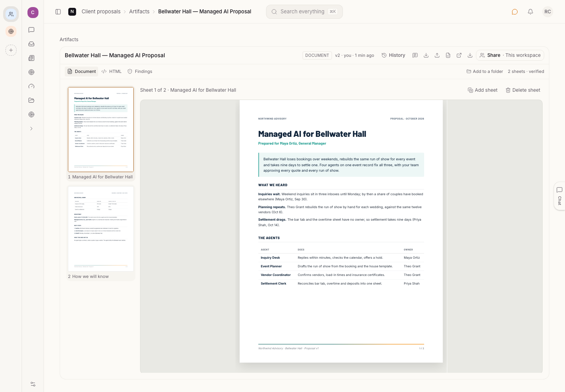The height and width of the screenshot is (392, 565).
Task: Open the version History
Action: point(394,55)
